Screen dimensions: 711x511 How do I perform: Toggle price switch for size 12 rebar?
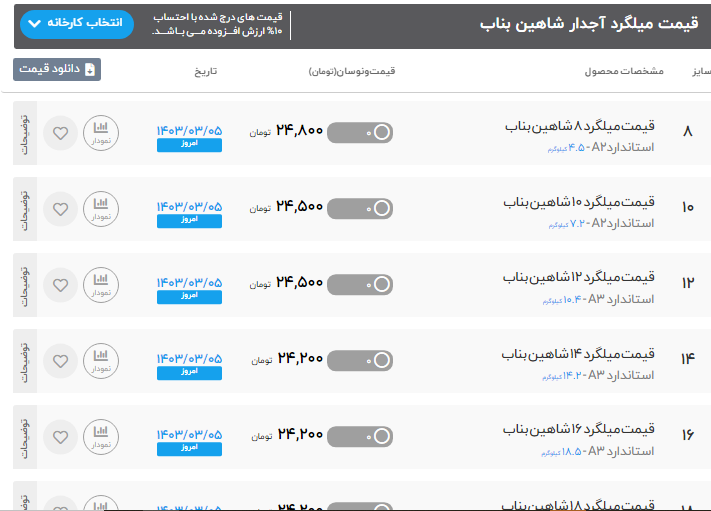[360, 284]
